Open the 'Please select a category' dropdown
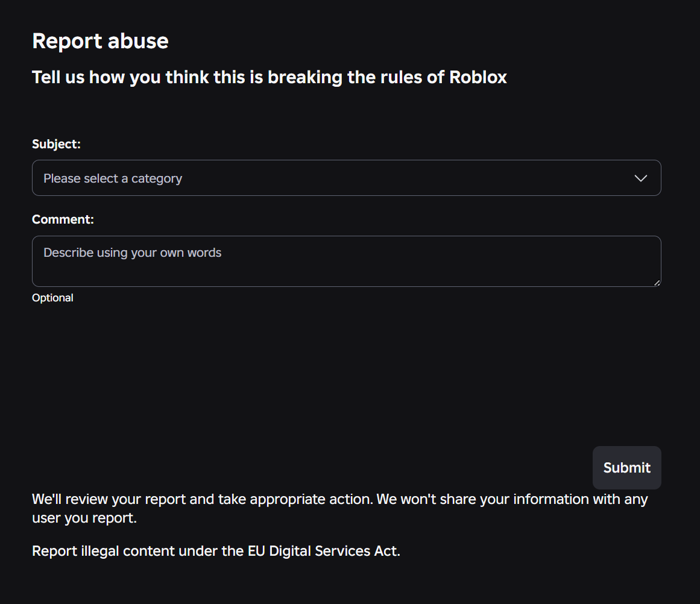 tap(346, 178)
